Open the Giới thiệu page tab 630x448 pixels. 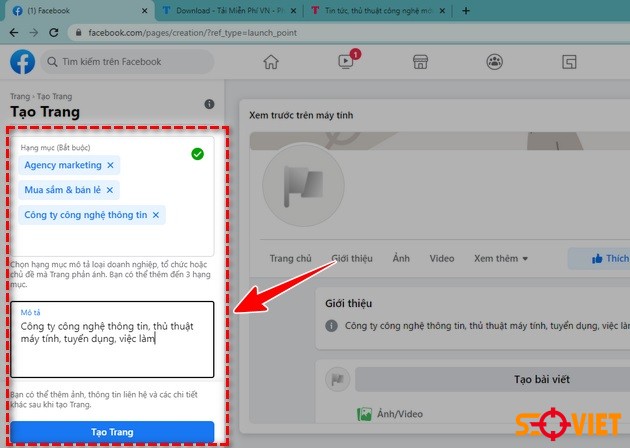[x=352, y=258]
